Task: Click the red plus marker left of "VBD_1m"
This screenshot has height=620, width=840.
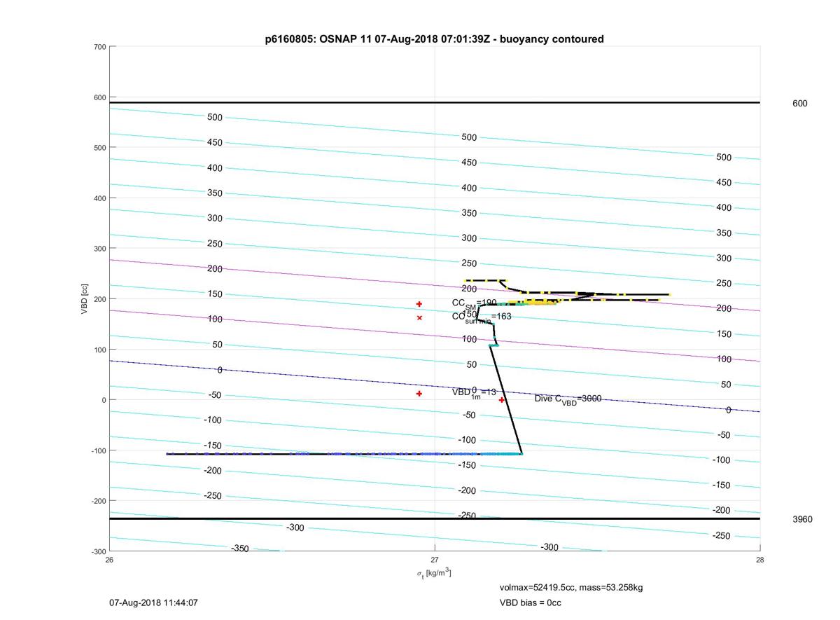Action: pos(419,394)
